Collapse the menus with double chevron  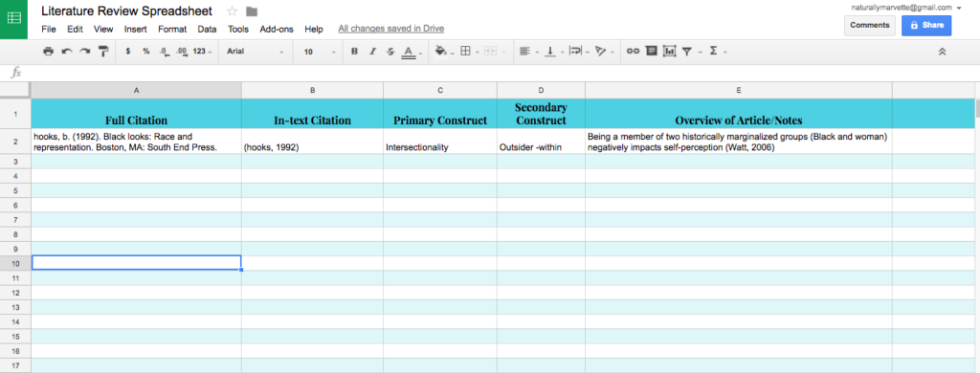943,52
